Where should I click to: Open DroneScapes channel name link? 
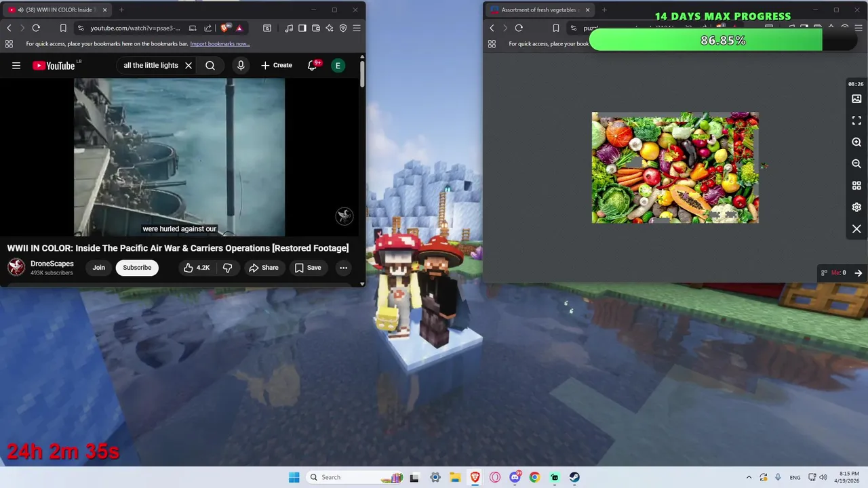point(52,264)
